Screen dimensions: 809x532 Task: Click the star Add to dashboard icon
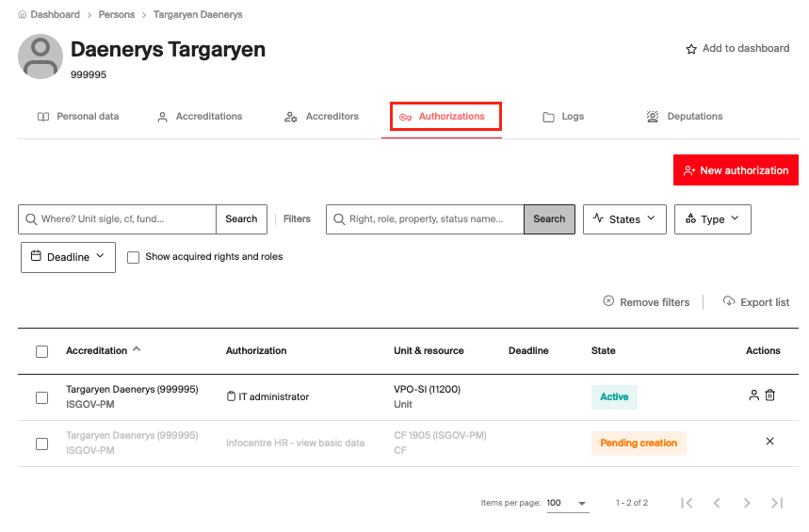(x=691, y=49)
